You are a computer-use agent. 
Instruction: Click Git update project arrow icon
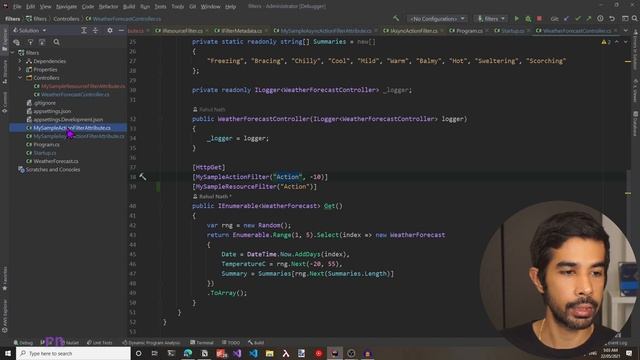pyautogui.click(x=567, y=19)
